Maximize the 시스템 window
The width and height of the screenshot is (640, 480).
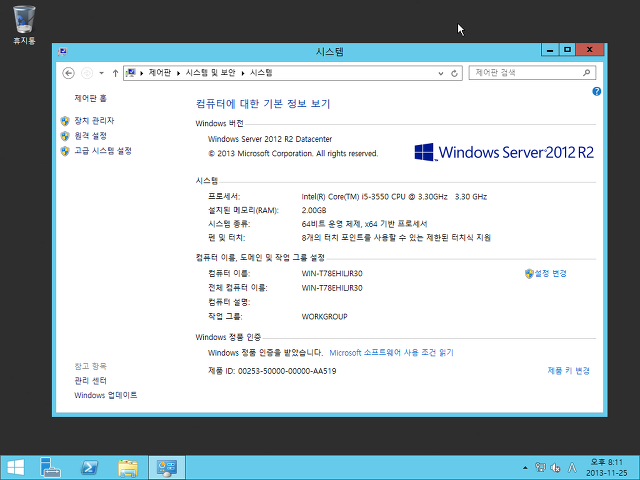point(567,50)
